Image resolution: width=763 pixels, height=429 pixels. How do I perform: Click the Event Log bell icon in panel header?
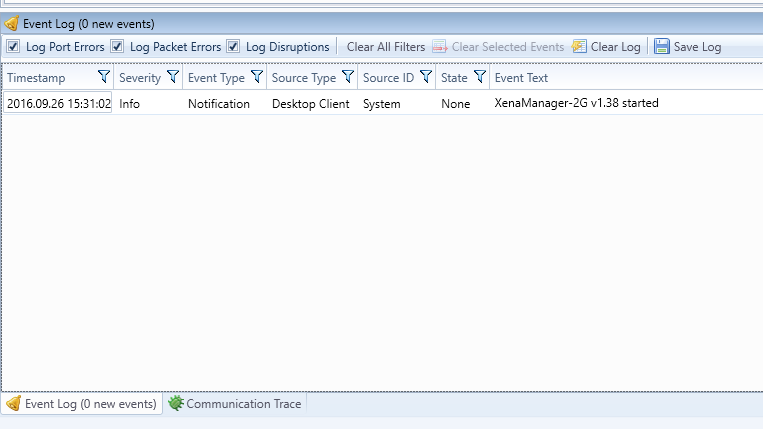point(12,23)
